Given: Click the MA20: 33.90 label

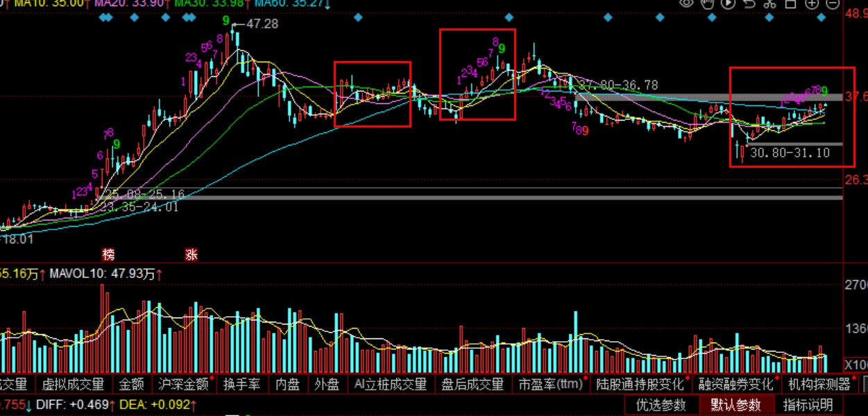Looking at the screenshot, I should (x=129, y=3).
